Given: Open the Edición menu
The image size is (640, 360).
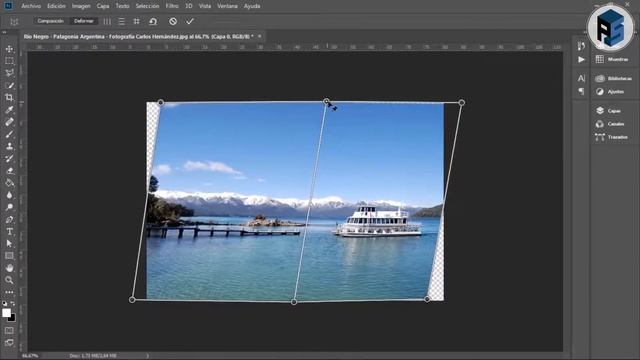Looking at the screenshot, I should pos(56,6).
